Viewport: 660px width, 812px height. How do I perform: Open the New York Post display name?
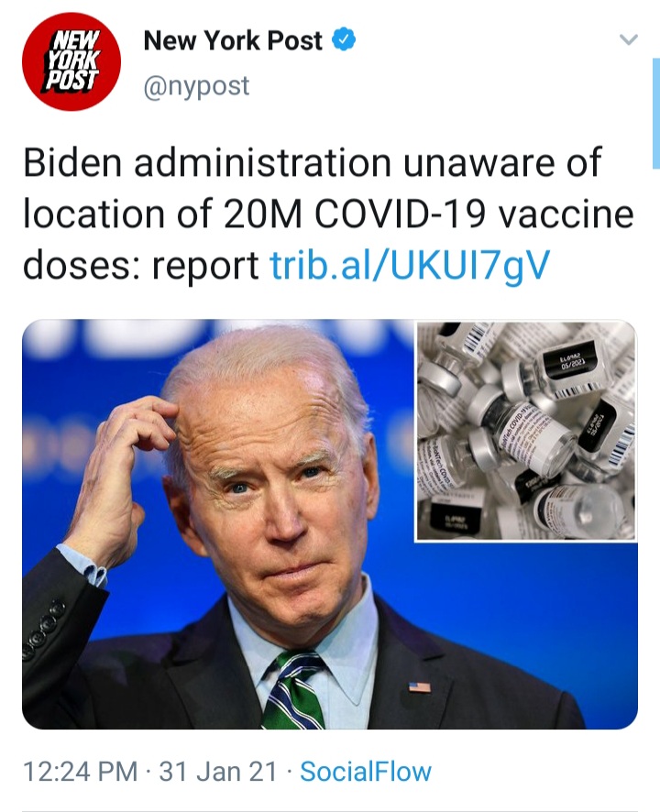(x=233, y=40)
